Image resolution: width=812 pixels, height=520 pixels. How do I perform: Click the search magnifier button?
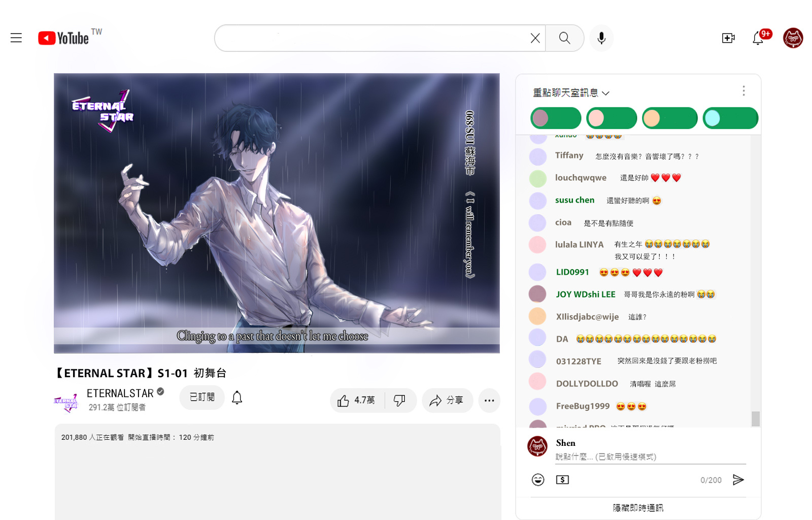coord(564,38)
